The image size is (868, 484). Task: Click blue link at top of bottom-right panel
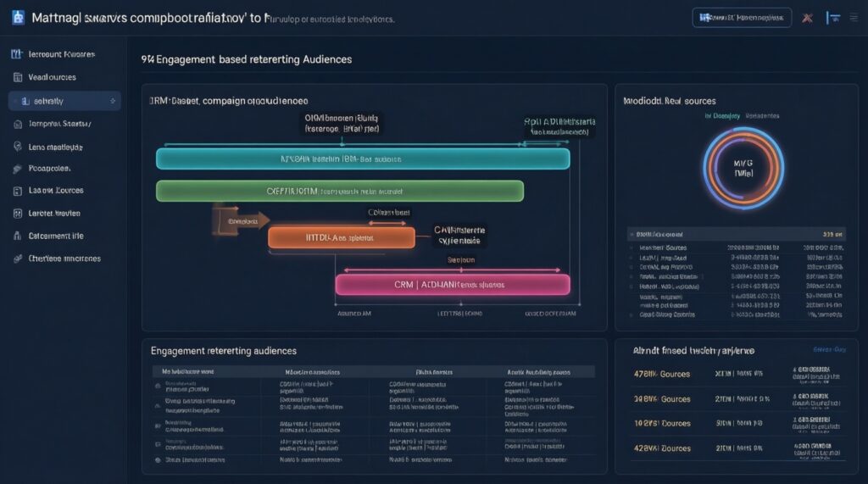click(x=829, y=348)
